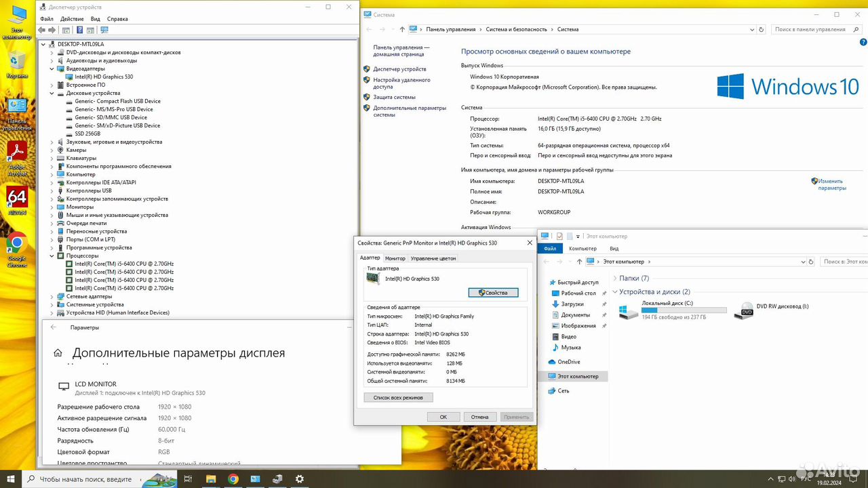Click the Local Disk (C:) usage bar

tap(684, 310)
